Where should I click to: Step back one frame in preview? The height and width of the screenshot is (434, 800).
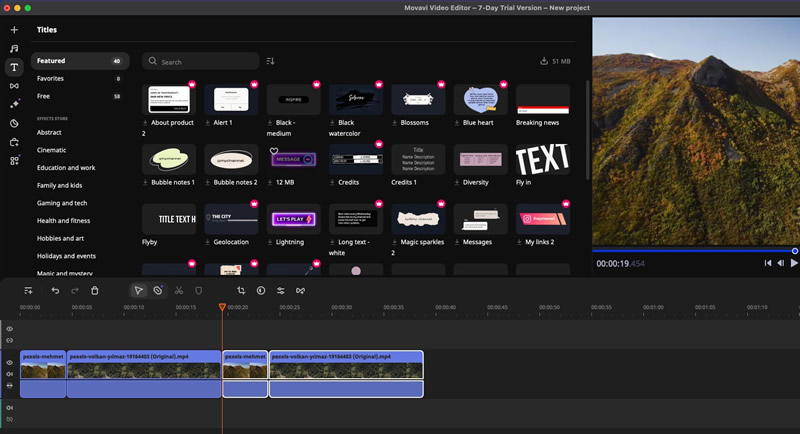click(781, 263)
